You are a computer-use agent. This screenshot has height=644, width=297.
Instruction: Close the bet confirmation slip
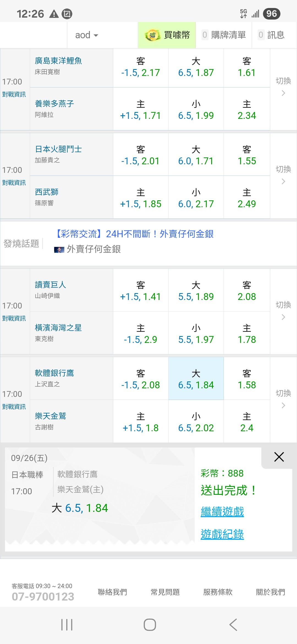279,457
